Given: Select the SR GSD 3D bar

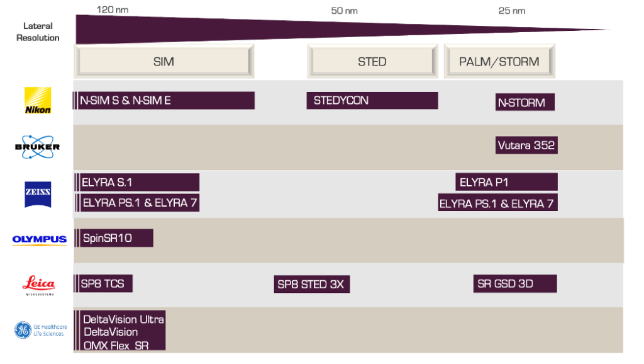Looking at the screenshot, I should pyautogui.click(x=515, y=284).
